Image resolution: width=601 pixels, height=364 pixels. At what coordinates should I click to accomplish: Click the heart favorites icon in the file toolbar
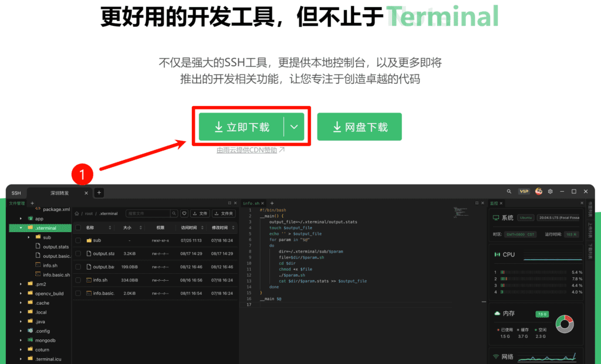pos(184,213)
